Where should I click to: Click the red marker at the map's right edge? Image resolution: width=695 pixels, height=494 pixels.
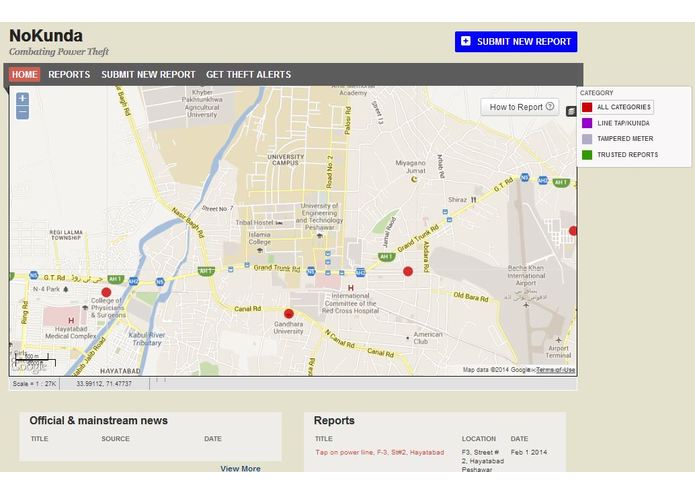coord(573,231)
